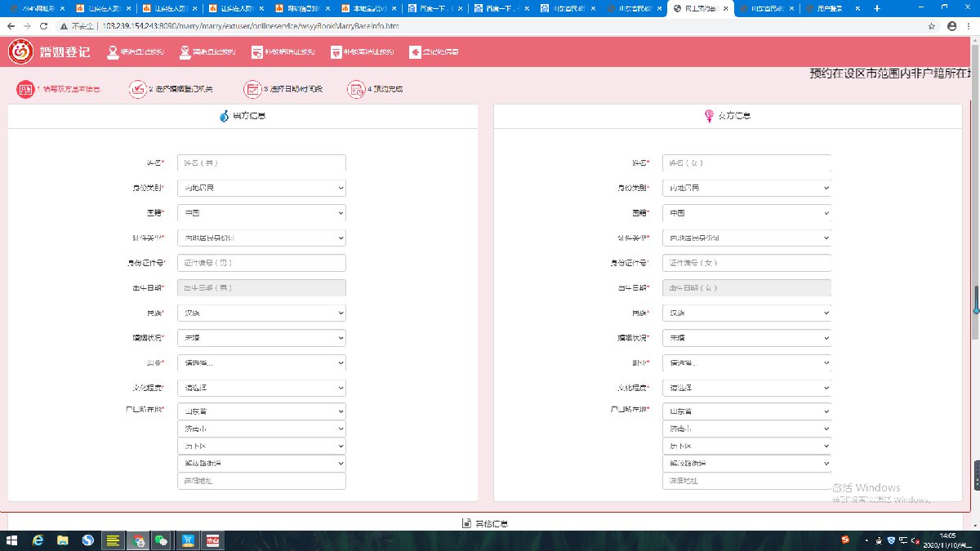Click step 3 选择日期时间段 calendar icon

click(252, 89)
